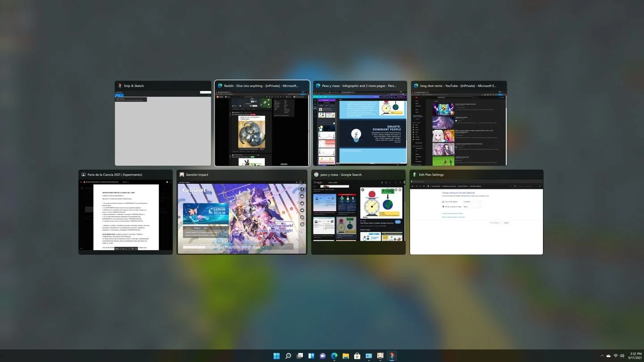Click the Wi-Fi network tray icon
The height and width of the screenshot is (362, 644).
615,356
